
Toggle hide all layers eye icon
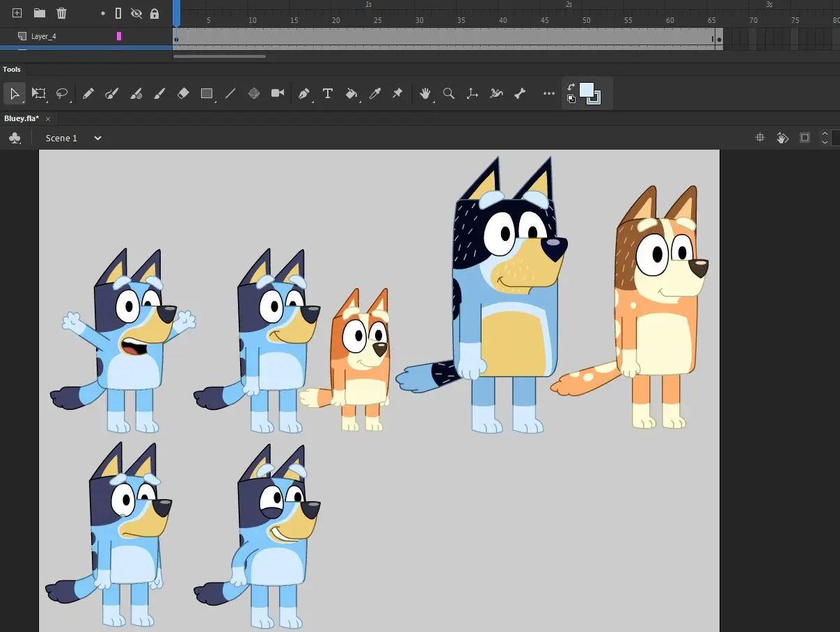pos(136,13)
